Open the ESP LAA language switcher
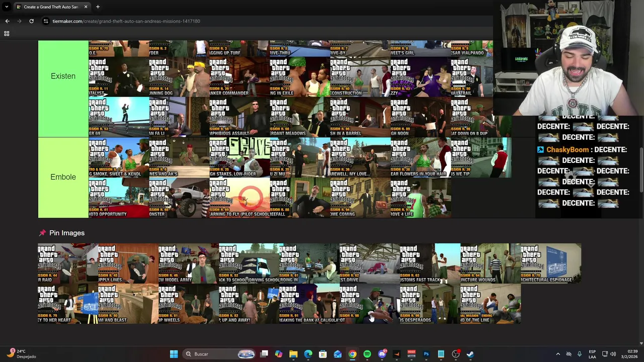This screenshot has width=644, height=362. 592,354
